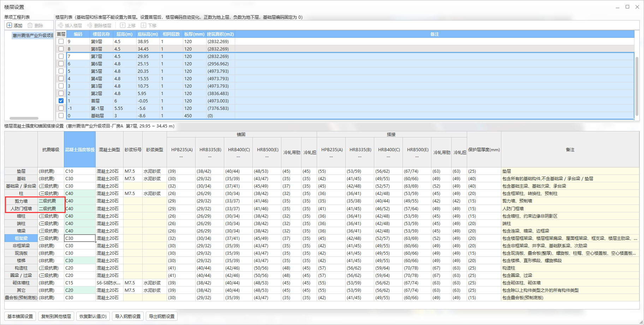Click the 构造柱 concrete grade C20 cell

tap(80, 268)
